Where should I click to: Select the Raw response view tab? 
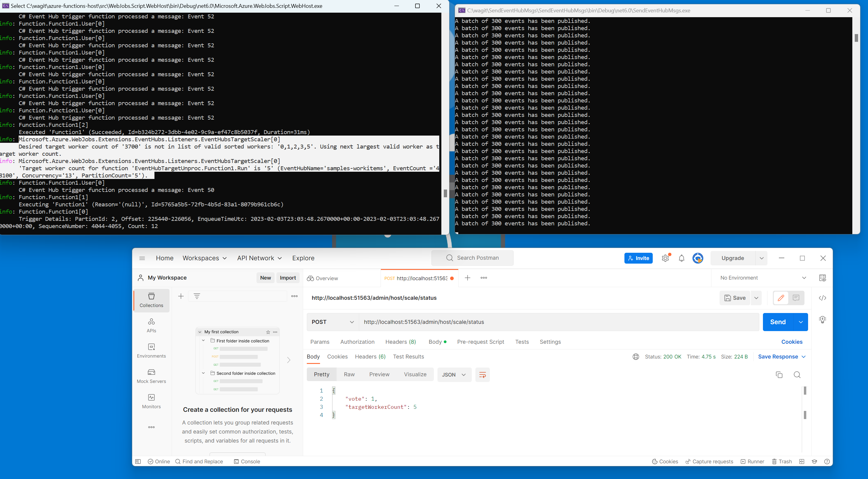click(x=349, y=374)
